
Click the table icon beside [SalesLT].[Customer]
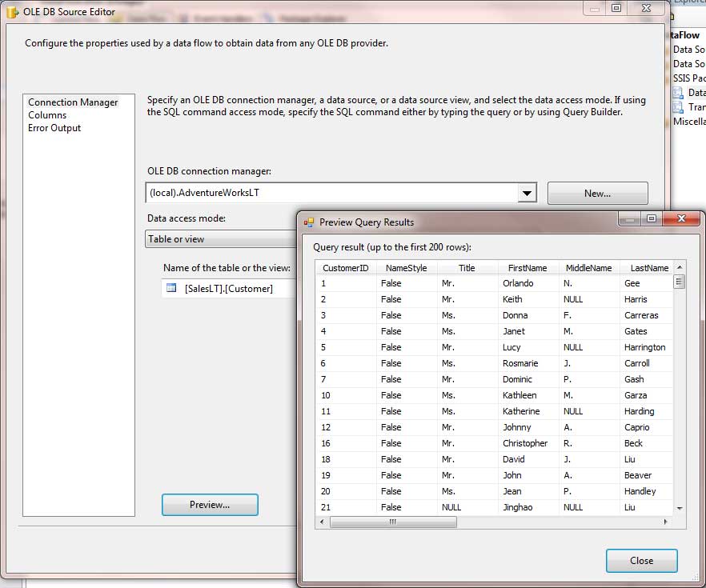pos(171,288)
